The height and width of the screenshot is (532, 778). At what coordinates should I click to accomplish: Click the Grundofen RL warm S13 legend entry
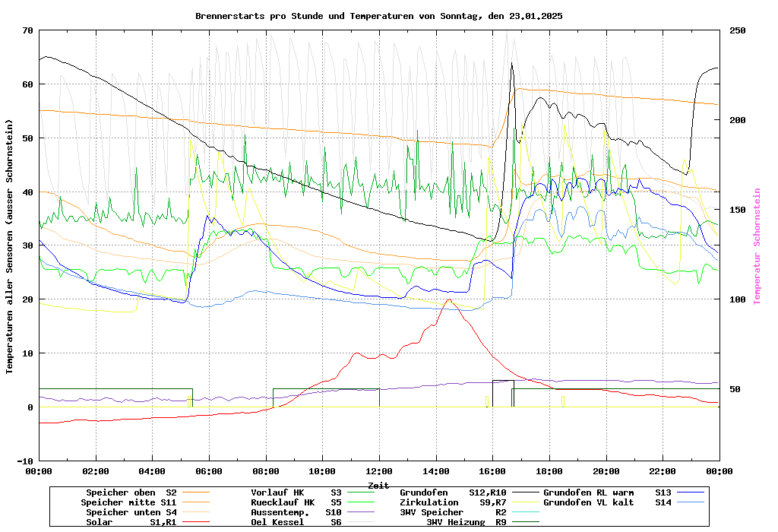607,492
